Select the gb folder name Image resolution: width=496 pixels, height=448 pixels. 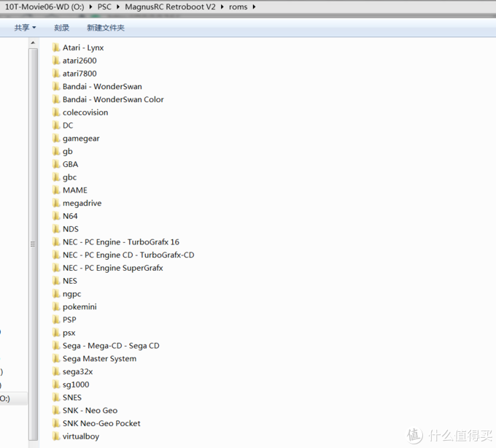point(67,151)
